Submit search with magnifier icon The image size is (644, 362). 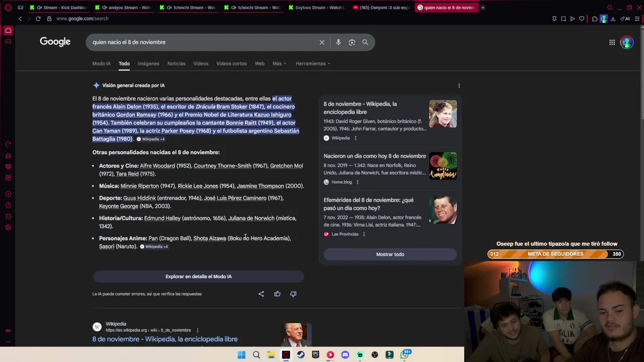tap(365, 42)
